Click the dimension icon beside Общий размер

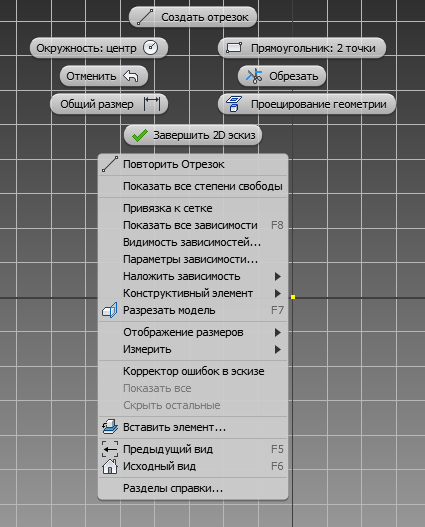(152, 104)
